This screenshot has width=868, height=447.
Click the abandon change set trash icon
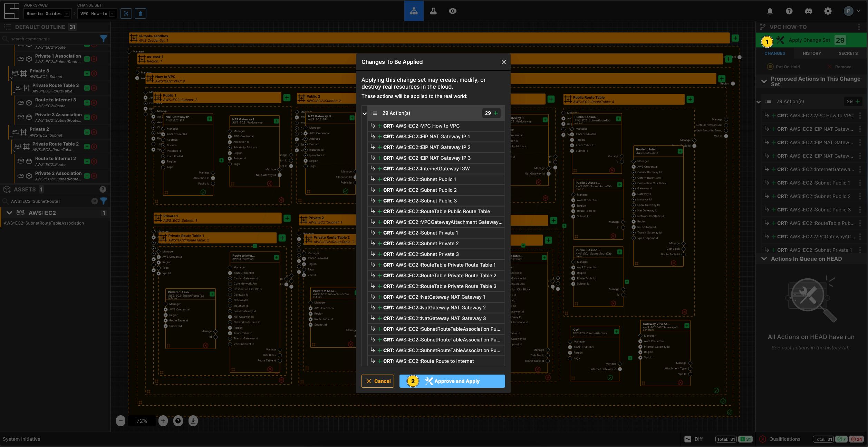141,13
